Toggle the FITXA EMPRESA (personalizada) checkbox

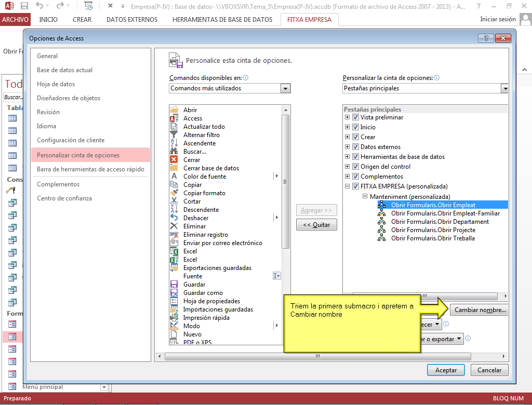coord(355,186)
